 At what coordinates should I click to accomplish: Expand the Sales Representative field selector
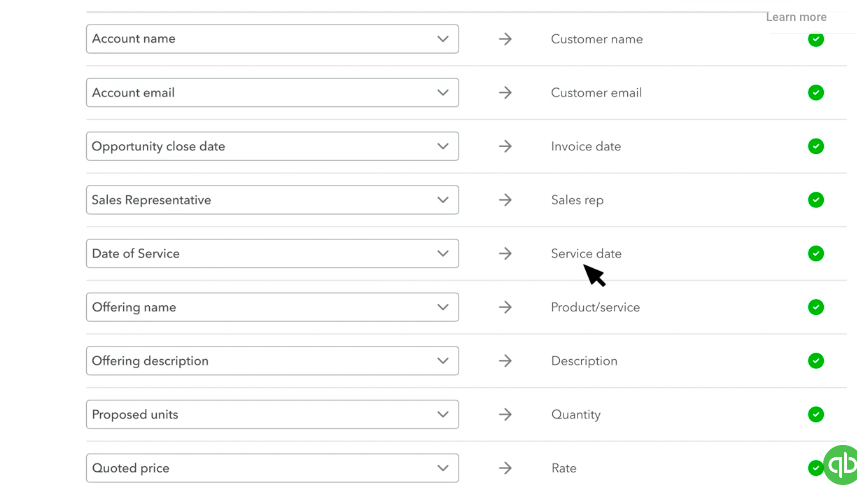click(272, 200)
